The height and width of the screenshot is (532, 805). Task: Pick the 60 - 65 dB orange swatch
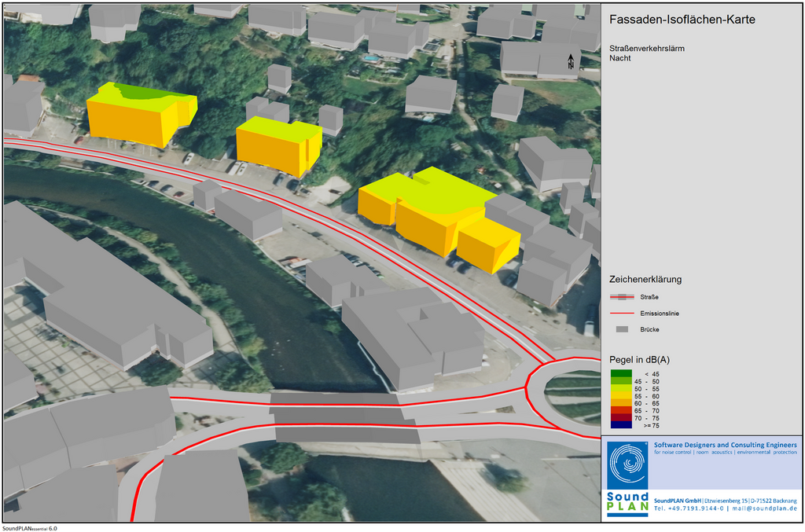click(620, 403)
